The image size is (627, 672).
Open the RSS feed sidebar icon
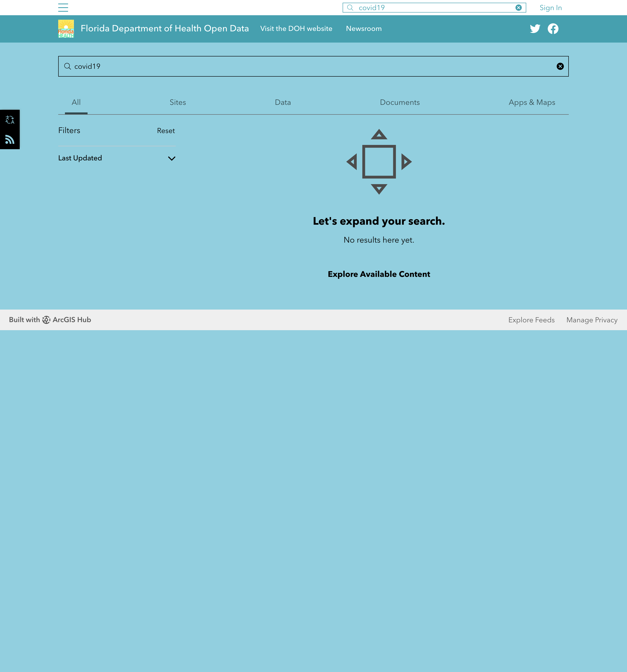click(10, 139)
